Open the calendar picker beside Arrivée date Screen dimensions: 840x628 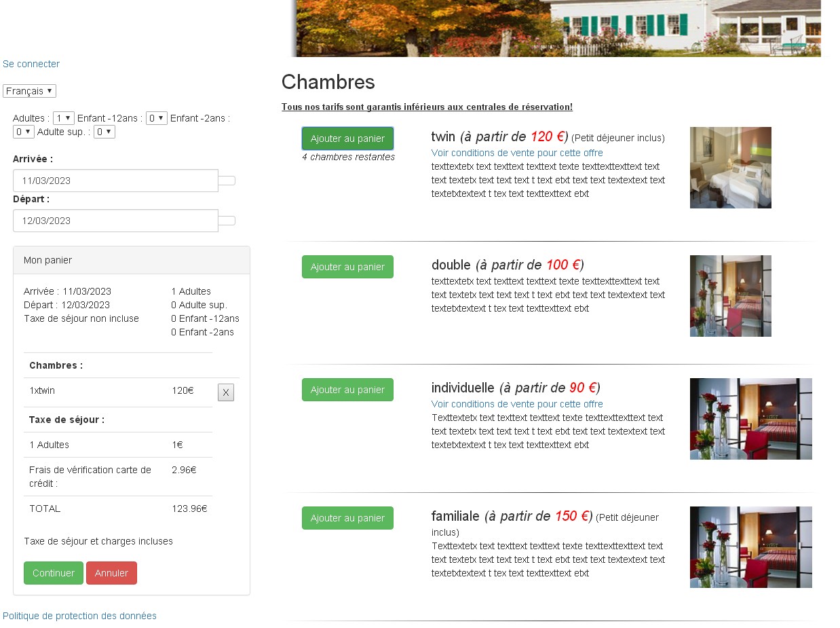click(227, 181)
